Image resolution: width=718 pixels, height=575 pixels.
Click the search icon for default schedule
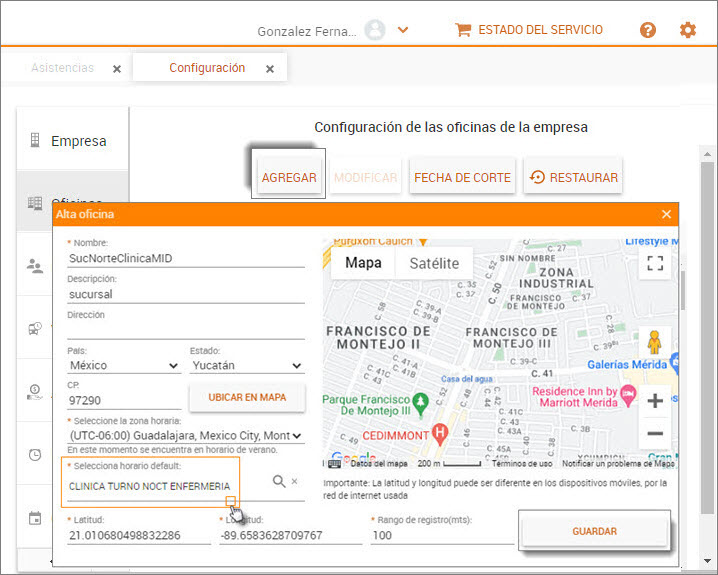tap(279, 481)
